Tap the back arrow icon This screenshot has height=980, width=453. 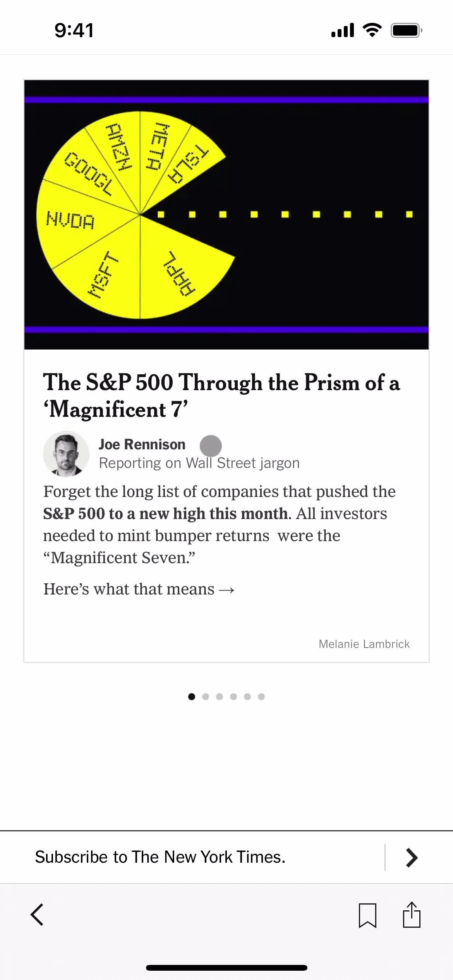[x=37, y=915]
